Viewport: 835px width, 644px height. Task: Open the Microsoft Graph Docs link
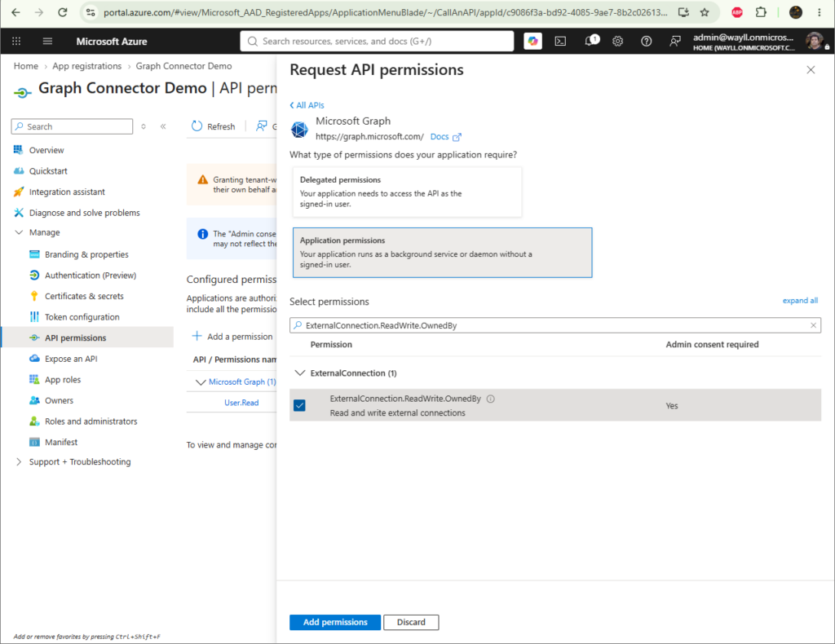(x=445, y=136)
